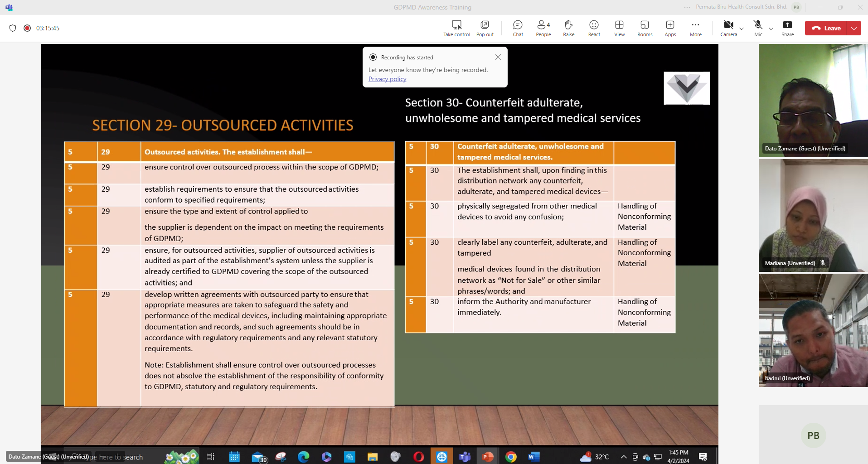Screen dimensions: 868x464
Task: Open breakout Rooms
Action: pos(645,28)
